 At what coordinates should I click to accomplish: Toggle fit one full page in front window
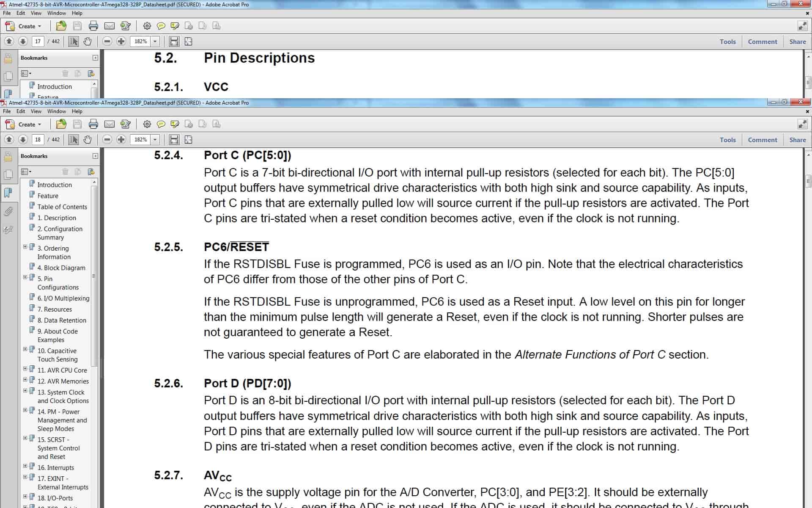(x=189, y=139)
